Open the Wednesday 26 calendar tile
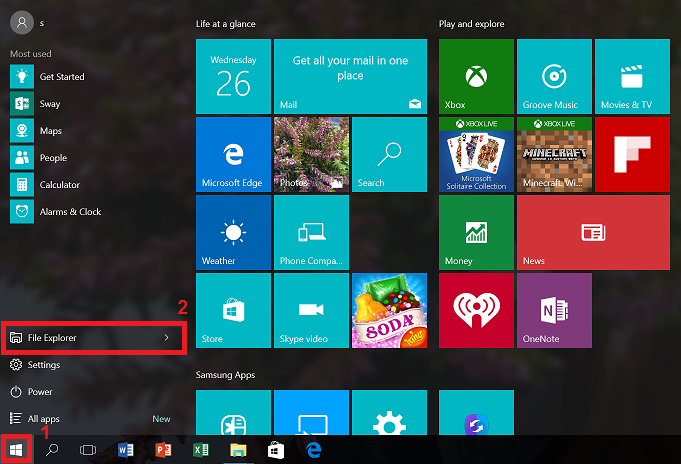The image size is (681, 464). [x=233, y=76]
